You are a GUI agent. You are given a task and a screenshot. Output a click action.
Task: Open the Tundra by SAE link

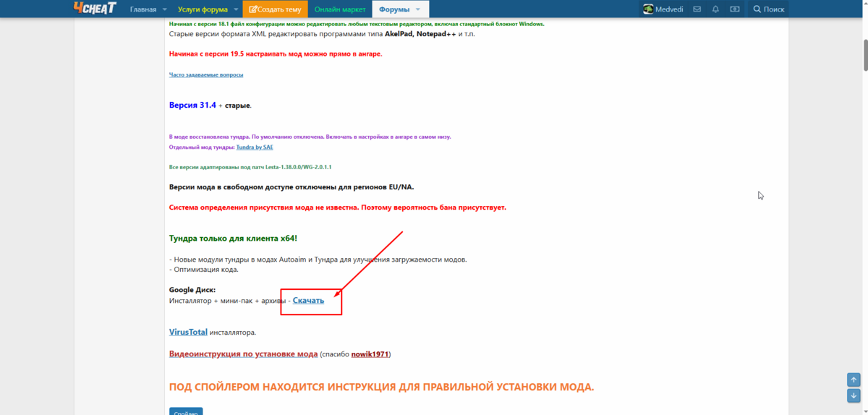coord(255,147)
